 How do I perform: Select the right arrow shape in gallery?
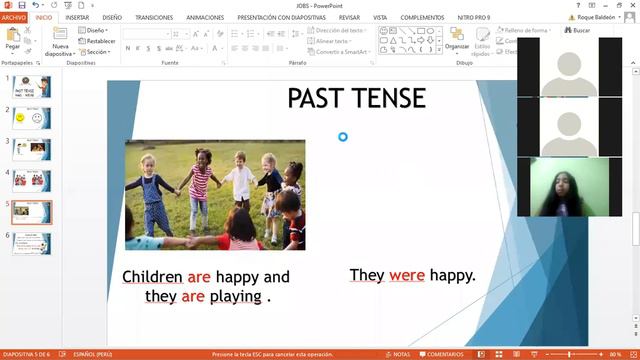pos(421,40)
